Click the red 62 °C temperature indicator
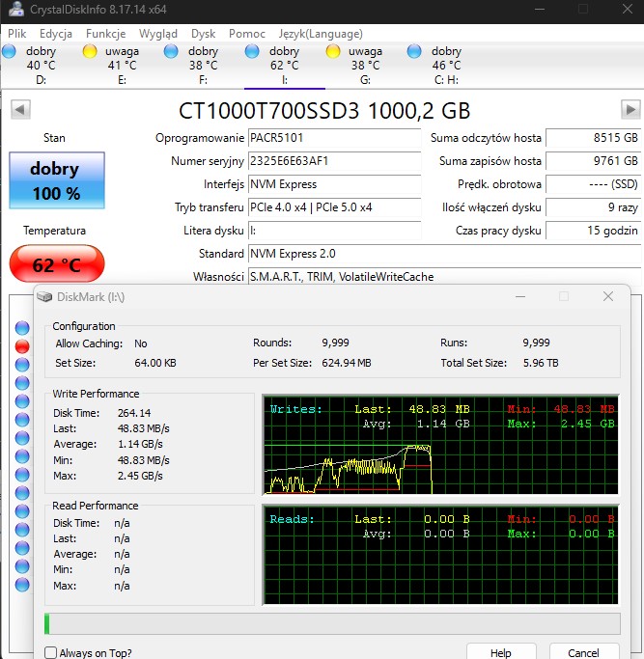The image size is (644, 659). click(57, 264)
